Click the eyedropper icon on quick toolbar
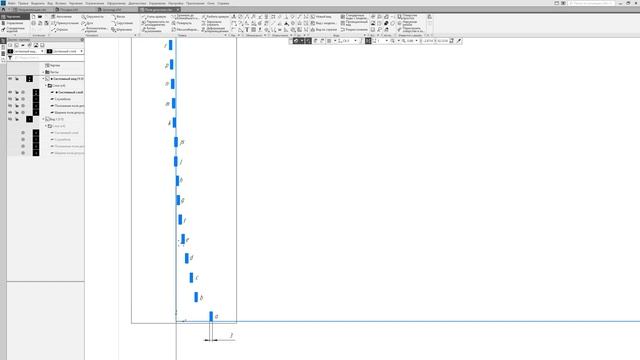This screenshot has height=360, width=640. click(459, 41)
